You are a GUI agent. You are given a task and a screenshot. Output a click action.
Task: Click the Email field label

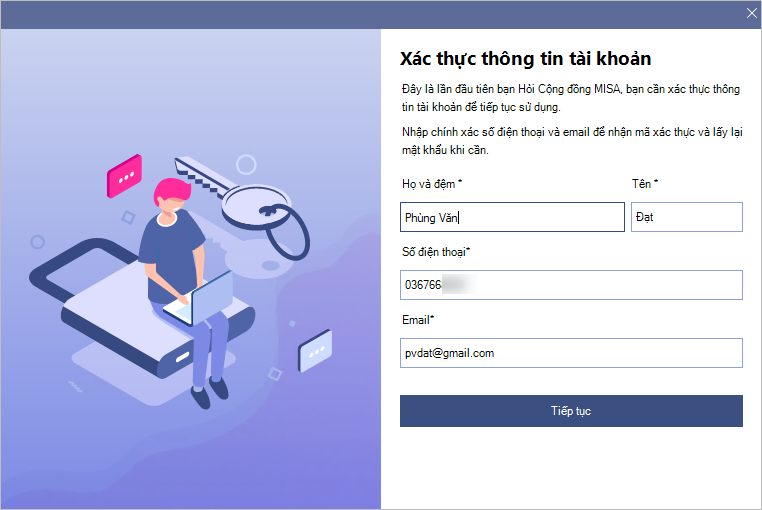click(x=418, y=319)
